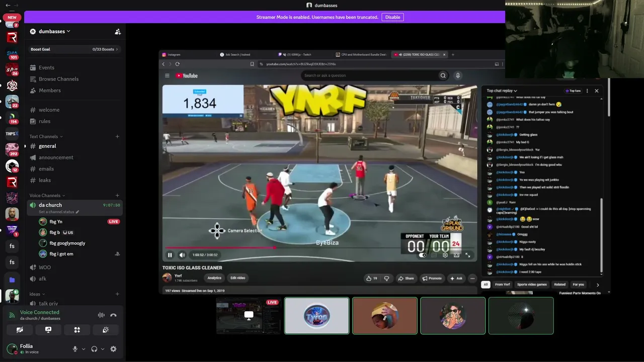Open the more options dots beside Ask

pyautogui.click(x=472, y=278)
